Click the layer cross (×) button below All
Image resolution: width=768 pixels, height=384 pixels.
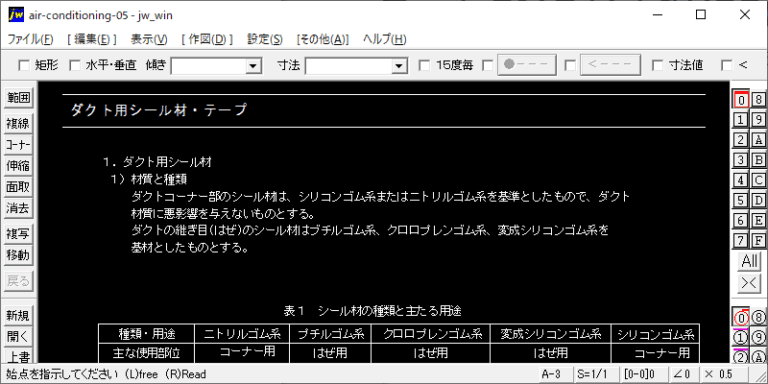pos(750,283)
